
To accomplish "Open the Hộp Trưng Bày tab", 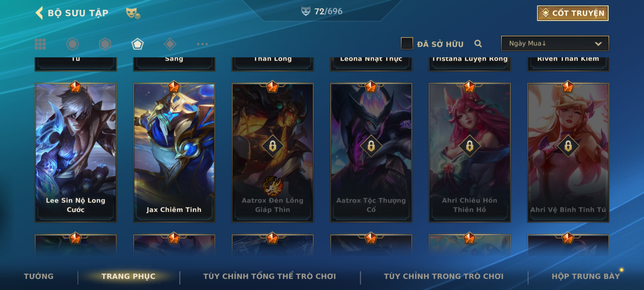I will click(x=586, y=276).
